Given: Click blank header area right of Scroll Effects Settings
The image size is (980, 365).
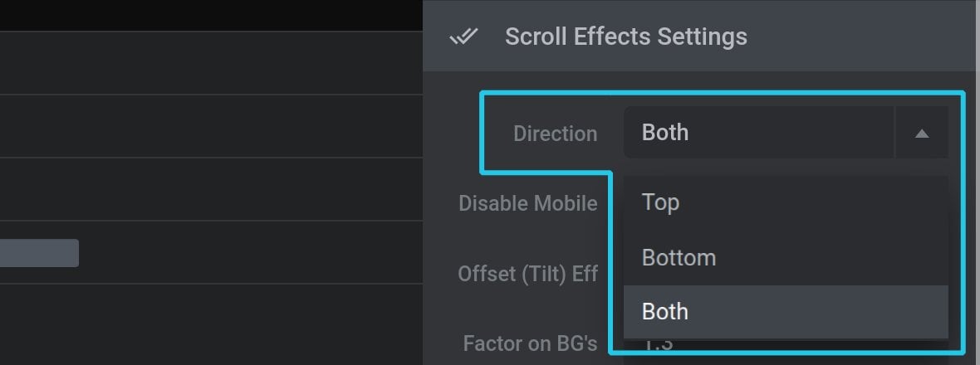Looking at the screenshot, I should coord(863,36).
